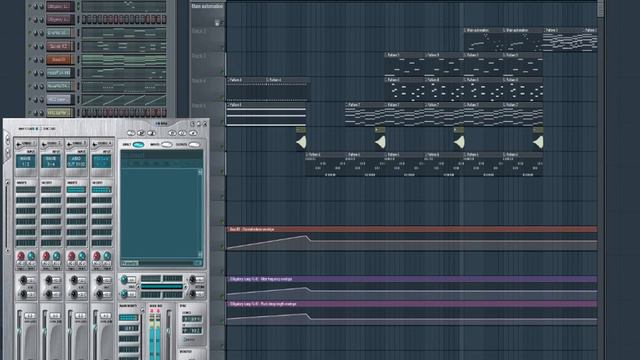Select the first Main automation clip in the playlist
Image resolution: width=640 pixels, height=360 pixels.
483,40
